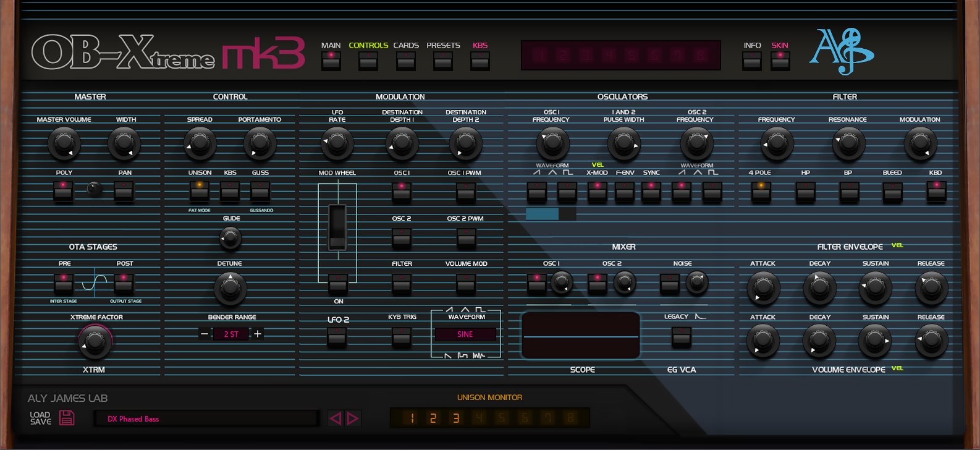Toggle the F-ENV switch

tap(625, 192)
